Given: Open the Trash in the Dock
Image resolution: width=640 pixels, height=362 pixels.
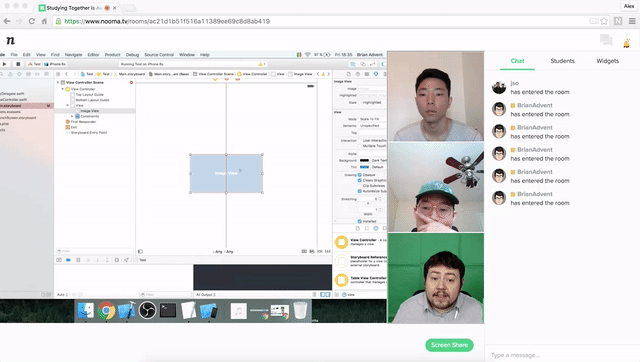Looking at the screenshot, I should click(x=300, y=311).
